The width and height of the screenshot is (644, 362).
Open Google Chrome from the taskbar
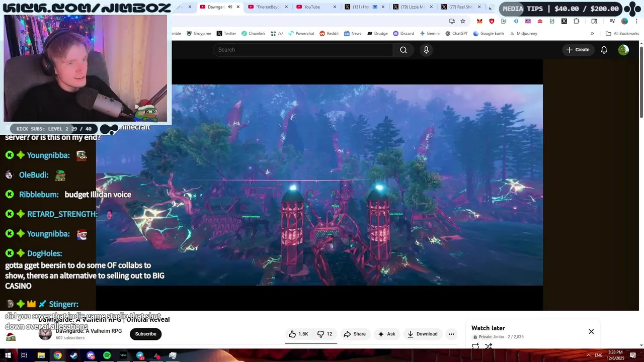click(x=58, y=355)
